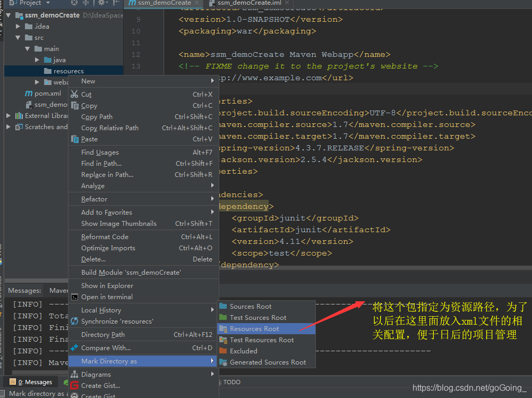Choose Replace in Path menu entry
This screenshot has height=398, width=532.
143,174
